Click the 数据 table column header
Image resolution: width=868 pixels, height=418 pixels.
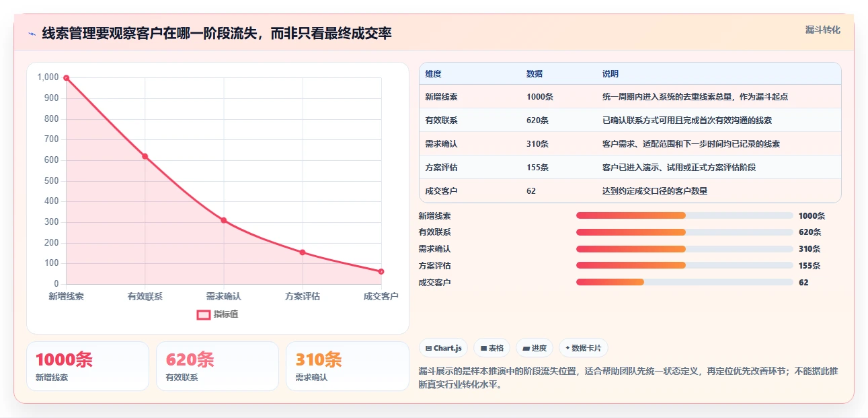click(x=535, y=74)
